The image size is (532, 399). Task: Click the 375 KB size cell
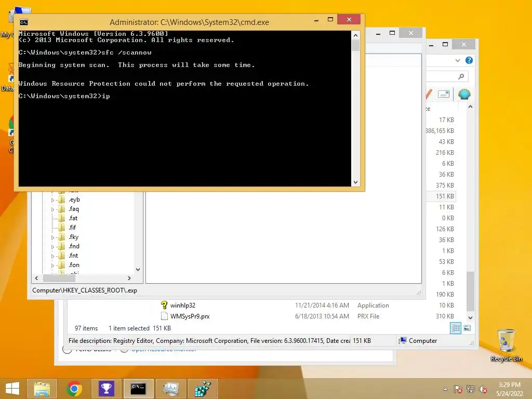click(x=445, y=185)
